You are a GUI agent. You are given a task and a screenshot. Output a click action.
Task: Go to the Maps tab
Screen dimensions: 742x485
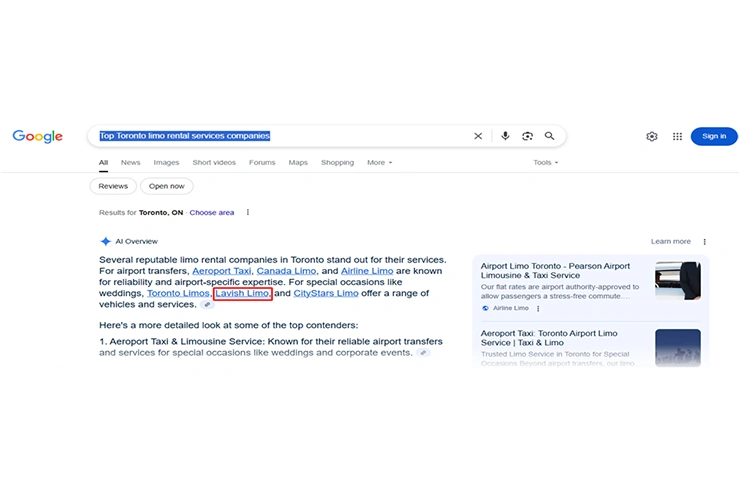coord(298,162)
